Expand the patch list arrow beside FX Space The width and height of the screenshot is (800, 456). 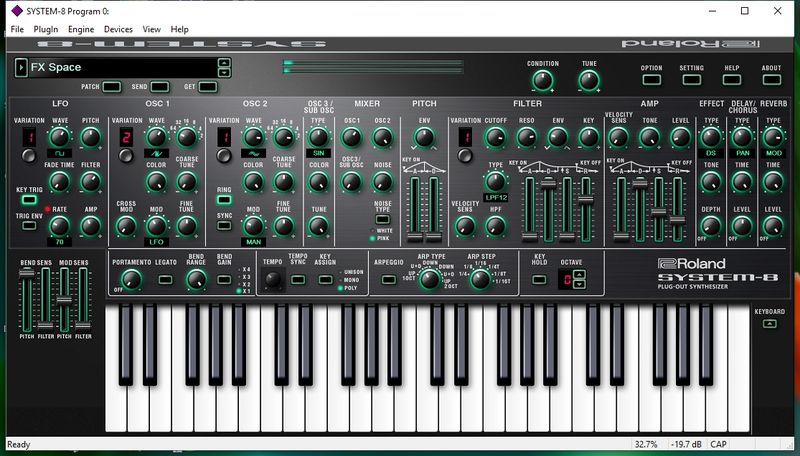click(x=21, y=67)
